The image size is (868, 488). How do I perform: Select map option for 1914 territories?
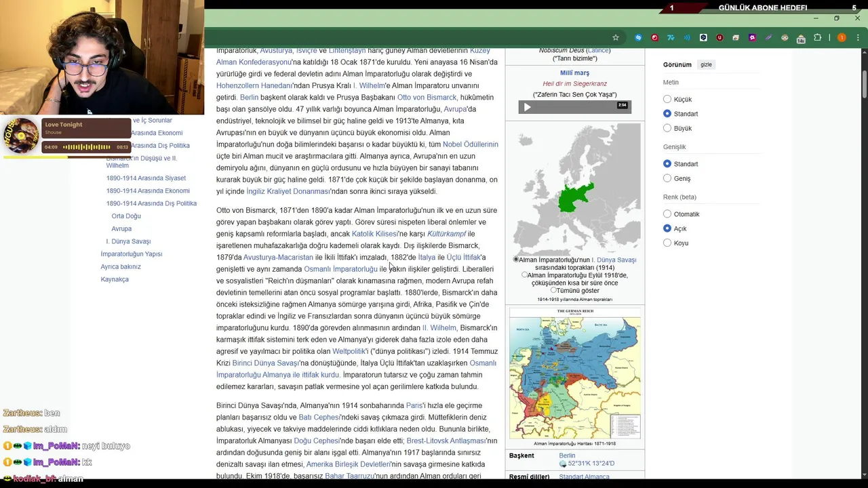click(516, 260)
